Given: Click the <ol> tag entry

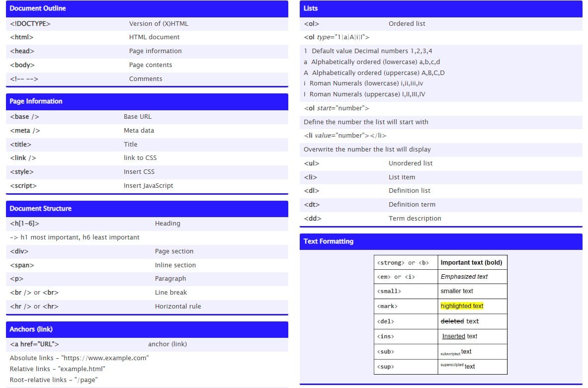Looking at the screenshot, I should tap(311, 24).
